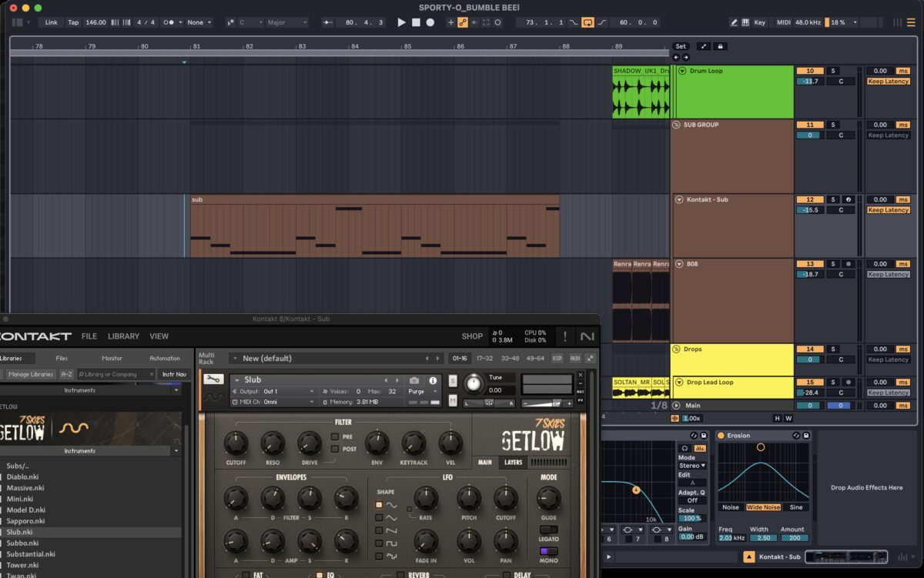Enable the FAT effect checkbox

246,574
